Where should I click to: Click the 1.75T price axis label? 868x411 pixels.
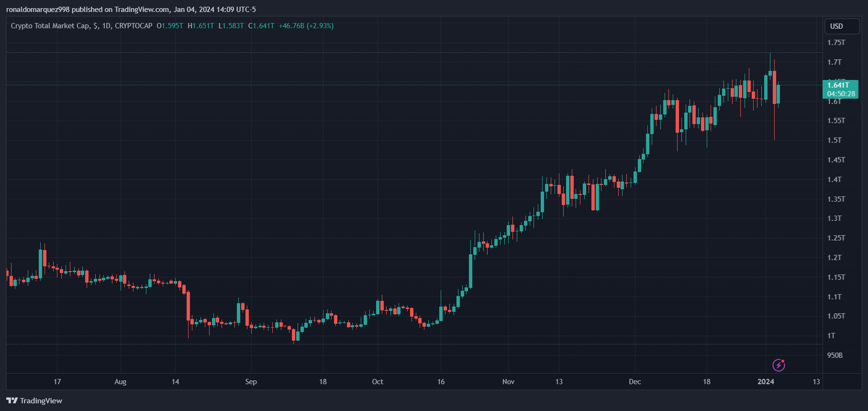point(836,43)
